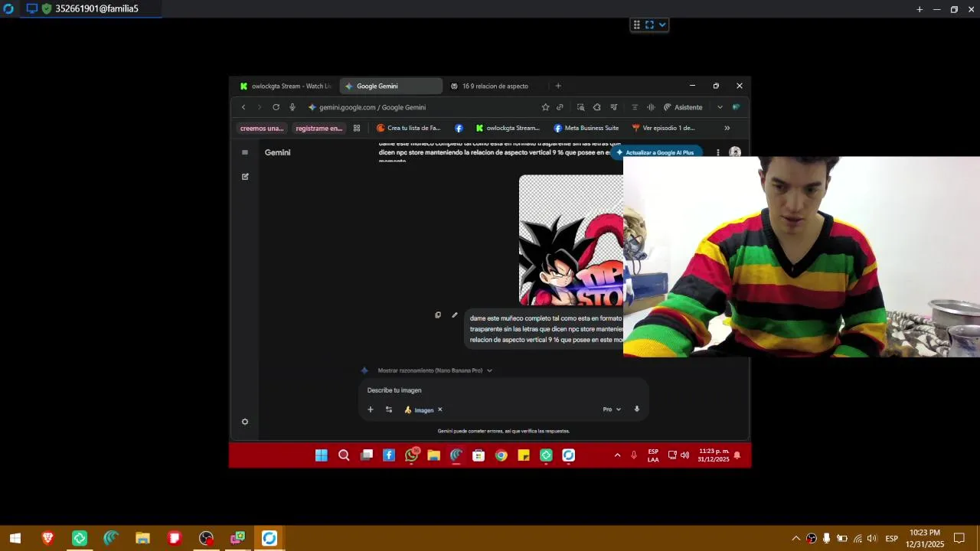The height and width of the screenshot is (551, 980).
Task: Expand Mostrar razonamiento (Nano Banana Pro)
Action: click(434, 370)
